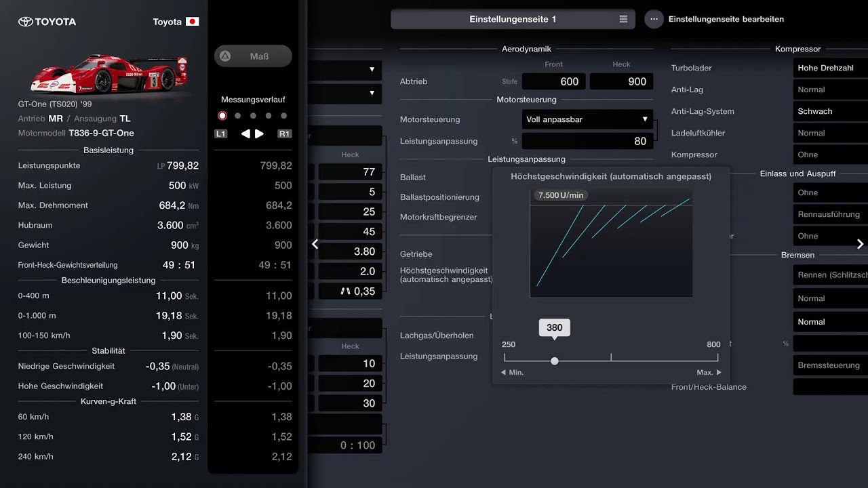Click the gear ratio graph
Screen dimensions: 868x488
click(x=611, y=244)
